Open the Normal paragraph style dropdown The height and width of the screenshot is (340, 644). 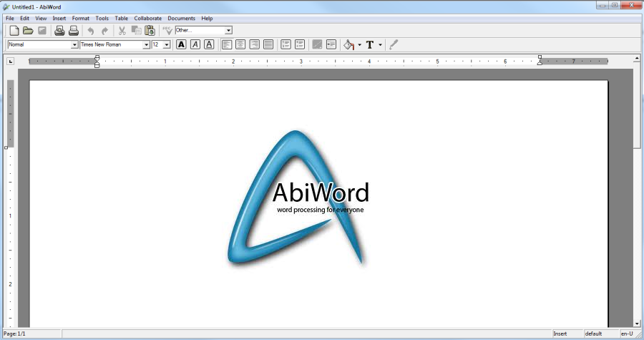point(74,44)
